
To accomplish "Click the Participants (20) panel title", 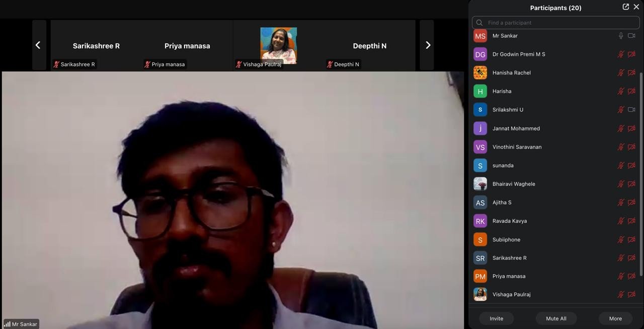I will pos(555,8).
